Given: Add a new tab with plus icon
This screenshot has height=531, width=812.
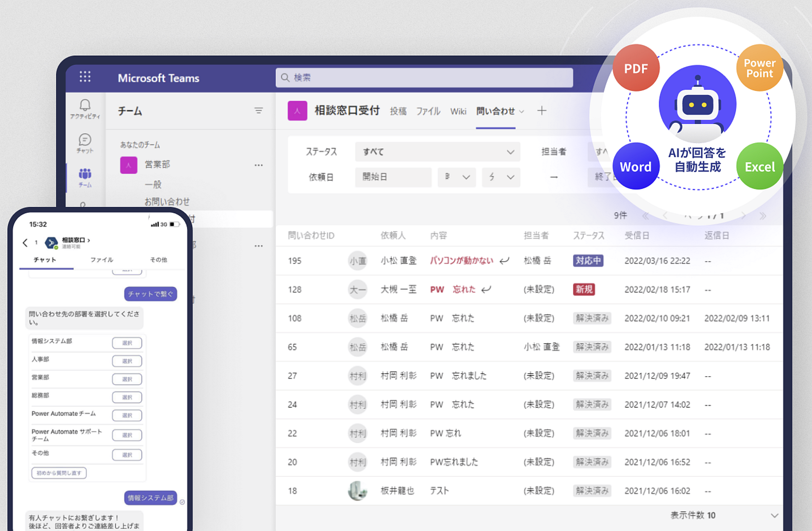Looking at the screenshot, I should [x=542, y=111].
